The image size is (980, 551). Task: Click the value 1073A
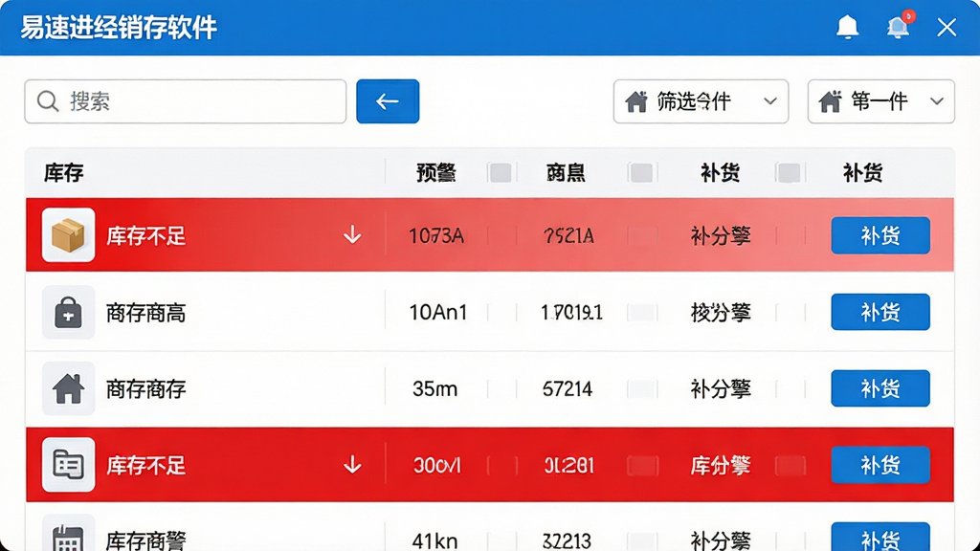pyautogui.click(x=436, y=235)
